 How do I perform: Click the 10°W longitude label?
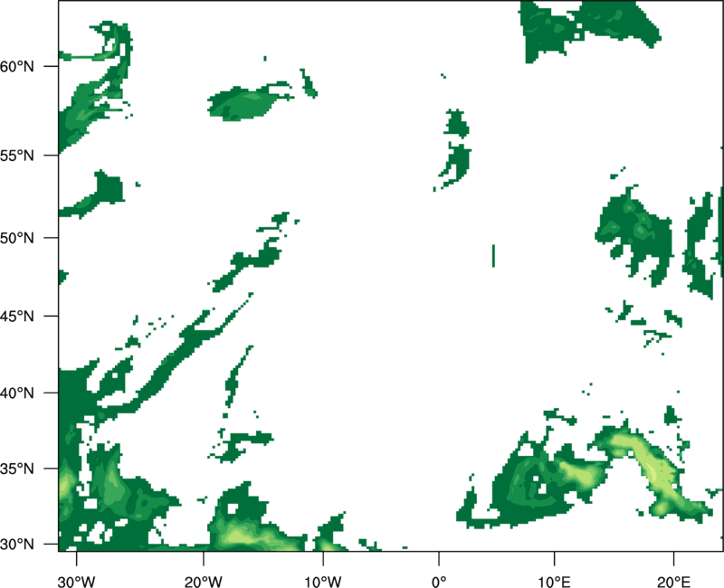[323, 582]
